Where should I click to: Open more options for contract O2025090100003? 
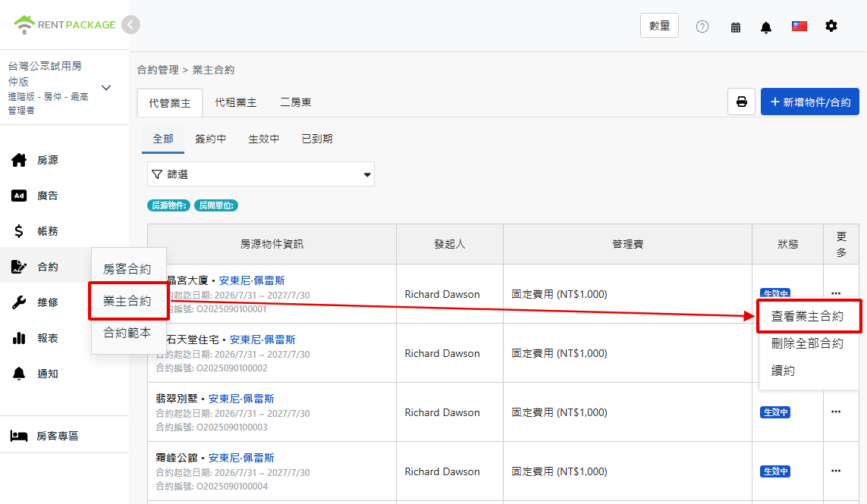tap(835, 412)
